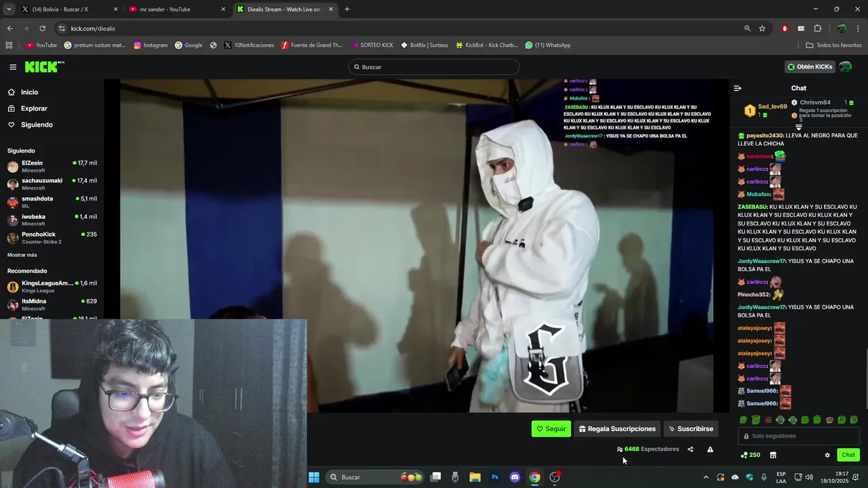Open the YouTube bookmark
Screen dimensions: 868x488
tap(41, 45)
